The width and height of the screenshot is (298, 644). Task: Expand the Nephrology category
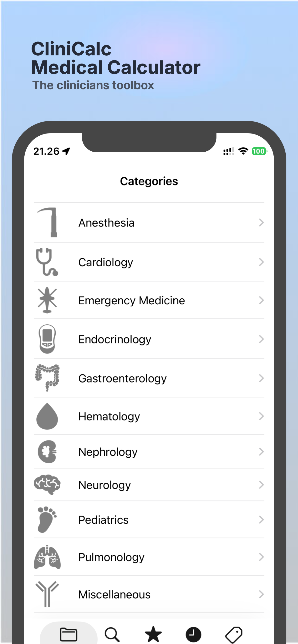click(149, 452)
